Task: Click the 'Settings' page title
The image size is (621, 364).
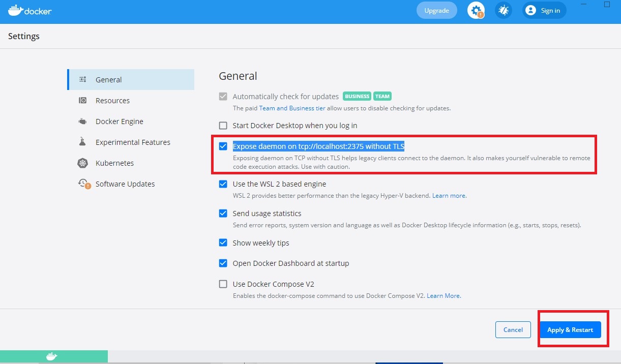Action: 24,37
